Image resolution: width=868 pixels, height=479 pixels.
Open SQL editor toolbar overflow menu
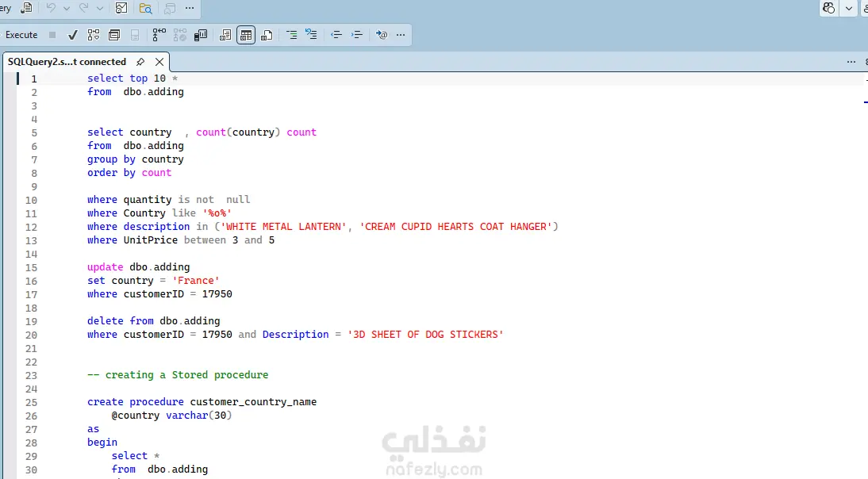[x=401, y=35]
